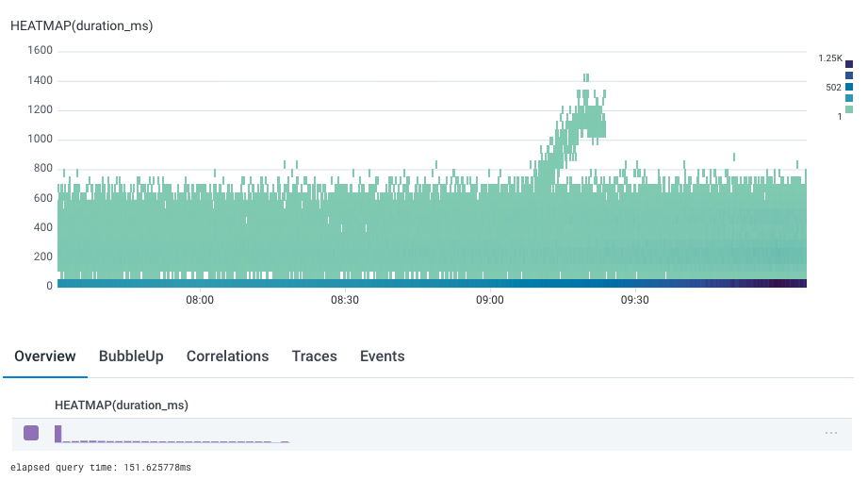Click the purple series color square
868x497 pixels.
pyautogui.click(x=31, y=433)
